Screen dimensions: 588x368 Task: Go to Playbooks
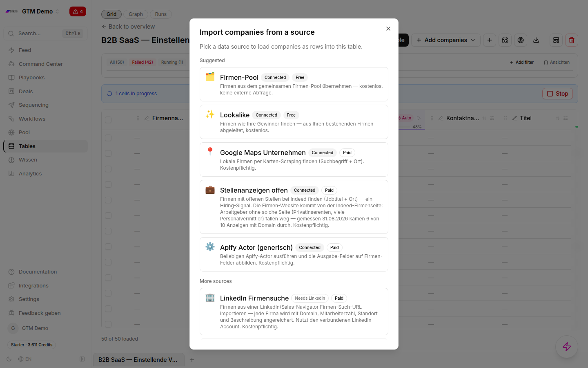tap(45, 78)
